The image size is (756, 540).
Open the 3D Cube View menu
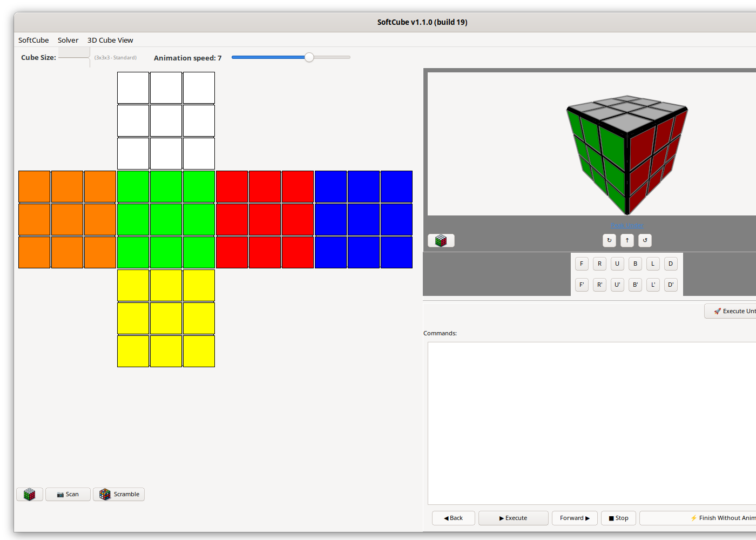coord(110,40)
